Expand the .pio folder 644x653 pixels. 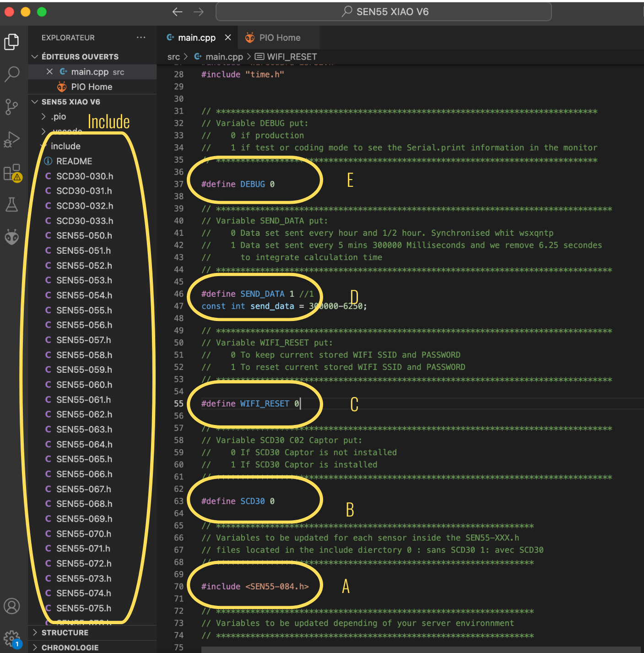tap(58, 117)
